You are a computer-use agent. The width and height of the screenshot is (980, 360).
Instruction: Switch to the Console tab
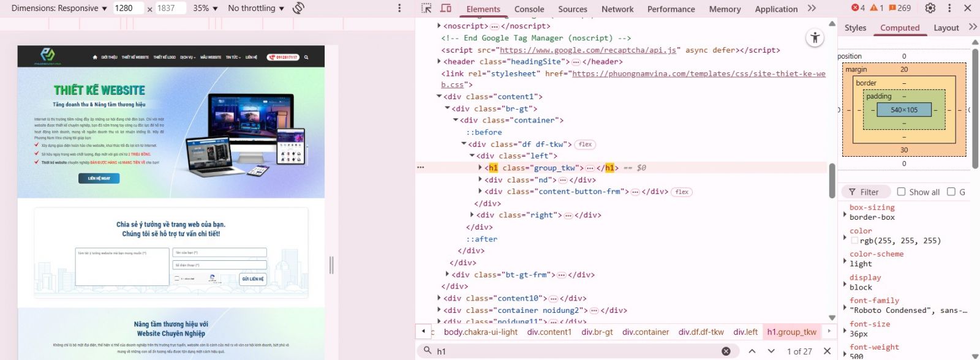pyautogui.click(x=529, y=9)
